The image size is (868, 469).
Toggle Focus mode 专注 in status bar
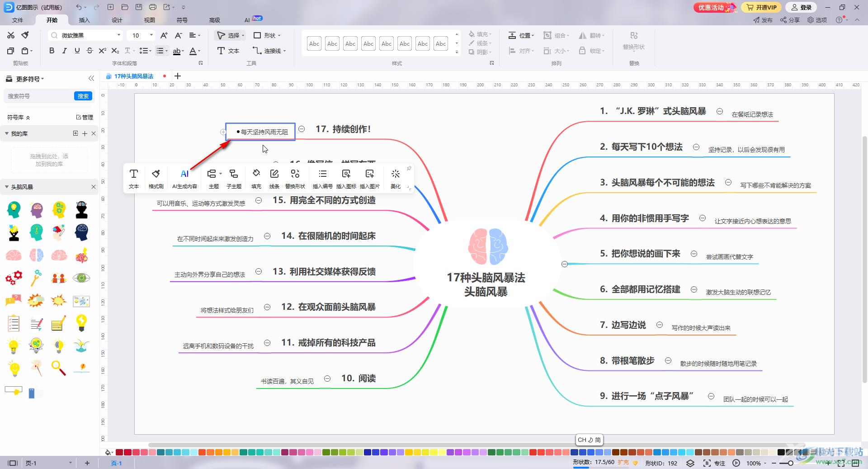pyautogui.click(x=714, y=463)
